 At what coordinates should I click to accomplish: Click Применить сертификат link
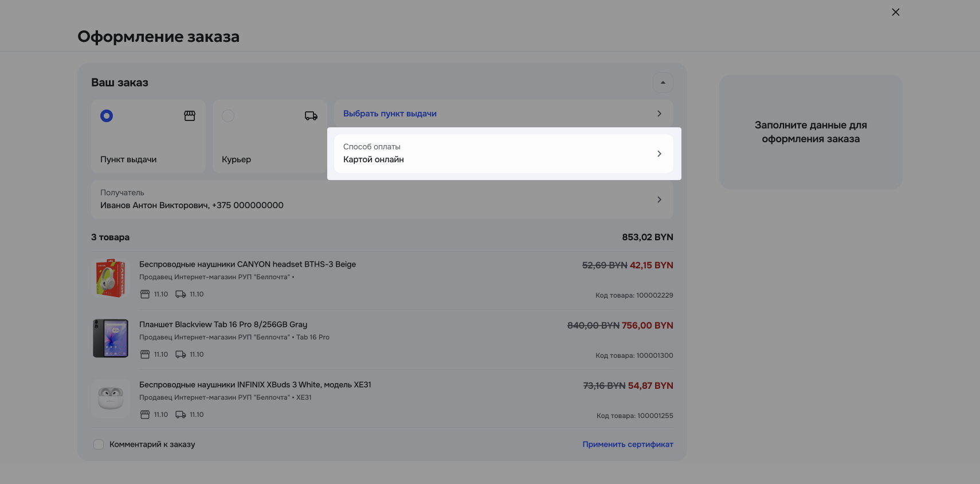pos(628,444)
